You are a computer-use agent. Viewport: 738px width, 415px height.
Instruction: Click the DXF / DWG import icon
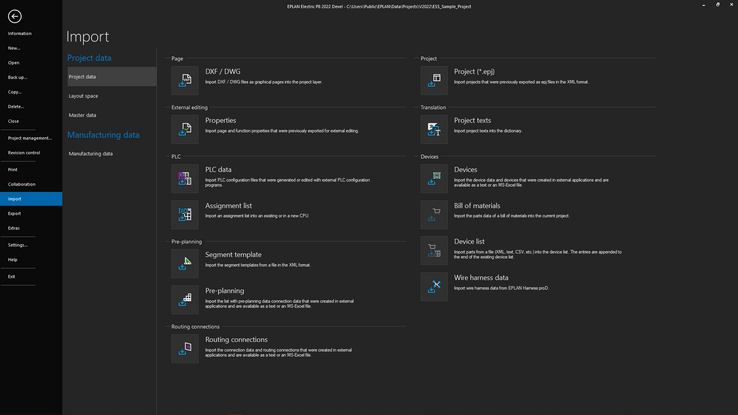click(185, 80)
